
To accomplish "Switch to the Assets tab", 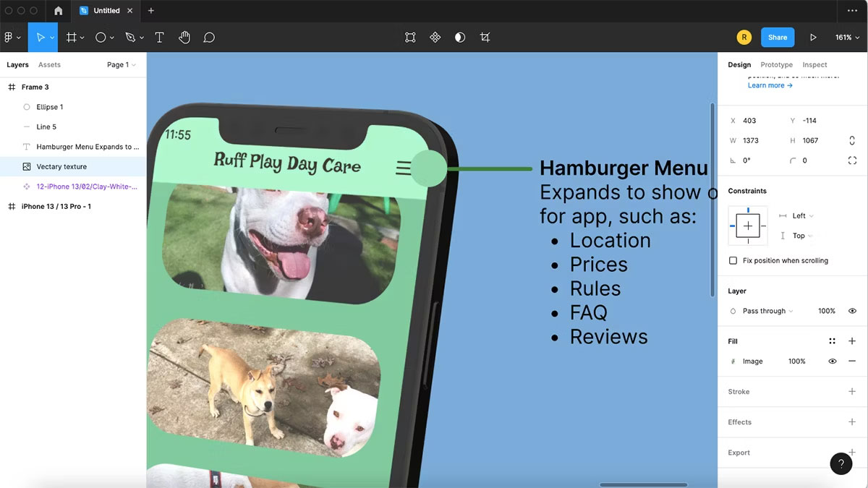I will (x=49, y=65).
